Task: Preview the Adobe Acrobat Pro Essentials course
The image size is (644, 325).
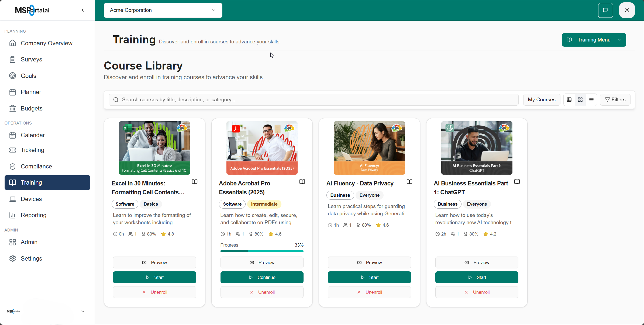Action: coord(262,262)
